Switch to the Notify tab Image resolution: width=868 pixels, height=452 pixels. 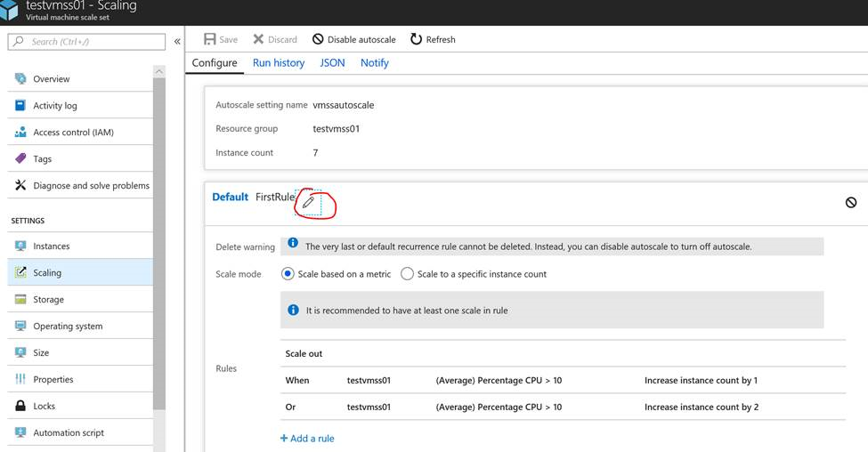[374, 63]
